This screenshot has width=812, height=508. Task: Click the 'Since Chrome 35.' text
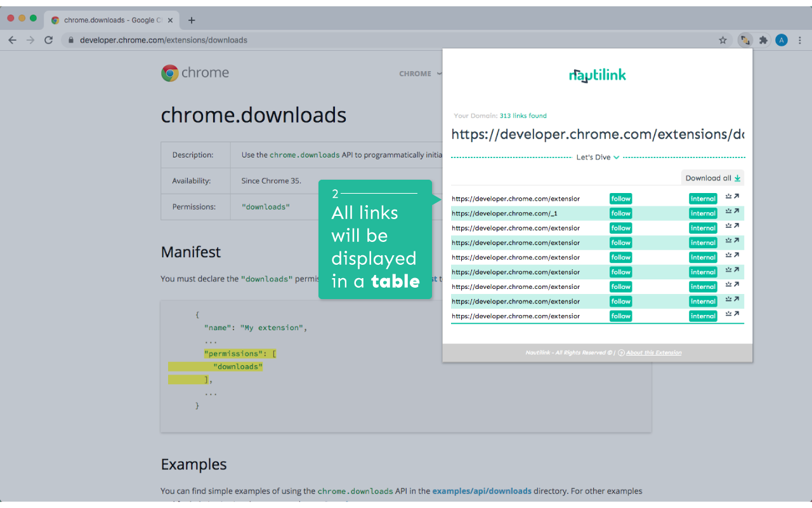pos(271,181)
